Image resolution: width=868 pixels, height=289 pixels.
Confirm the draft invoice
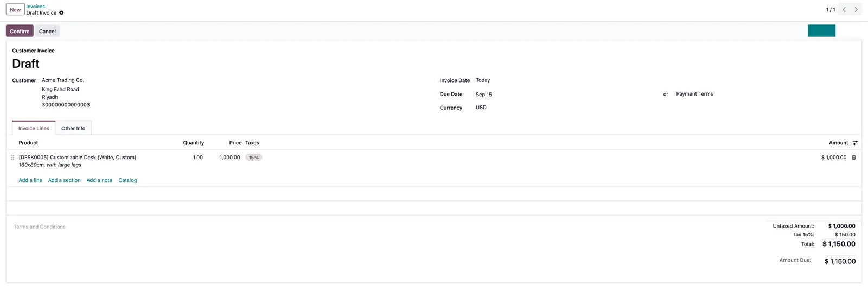(x=20, y=32)
